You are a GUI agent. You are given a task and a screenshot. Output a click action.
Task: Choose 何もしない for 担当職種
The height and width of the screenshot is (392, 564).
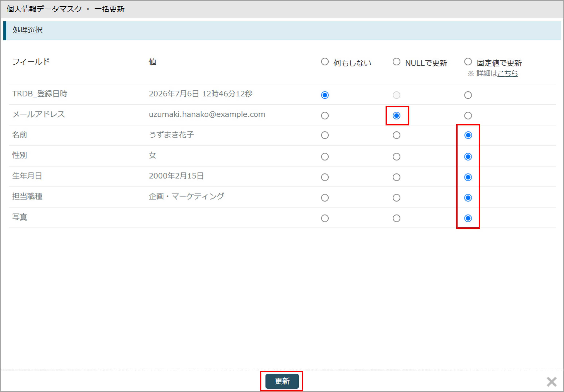click(x=325, y=198)
